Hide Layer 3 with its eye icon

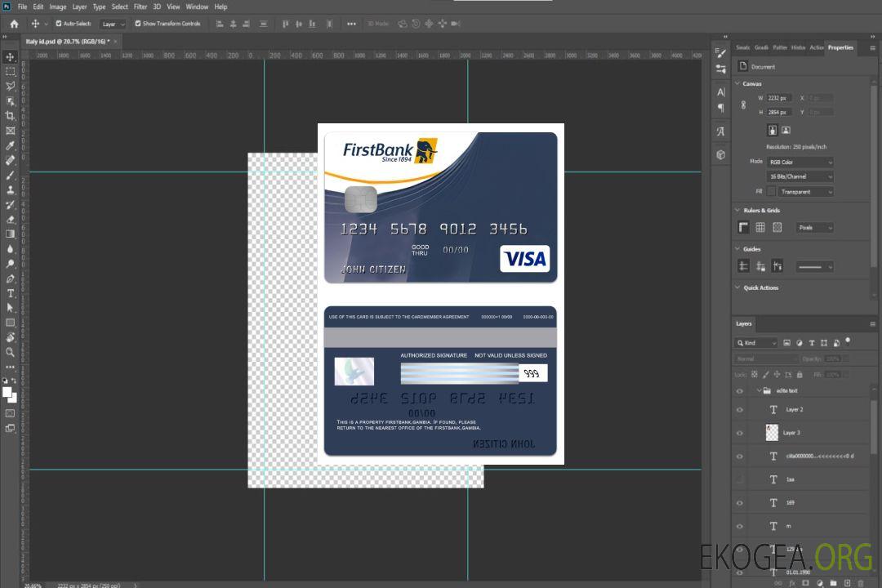[740, 434]
